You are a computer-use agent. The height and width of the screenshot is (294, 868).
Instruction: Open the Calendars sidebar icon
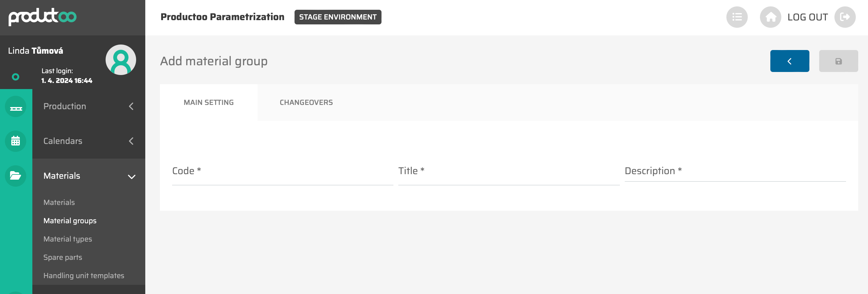tap(16, 141)
